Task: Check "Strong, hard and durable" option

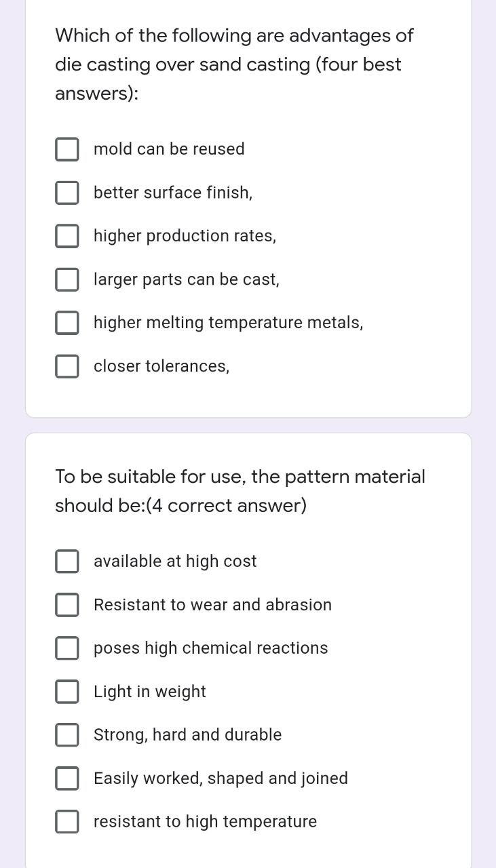Action: [x=66, y=734]
